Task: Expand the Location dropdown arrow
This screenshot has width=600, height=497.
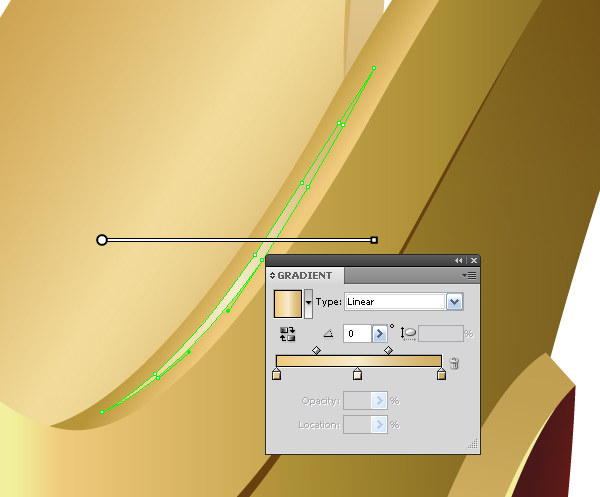Action: 379,425
